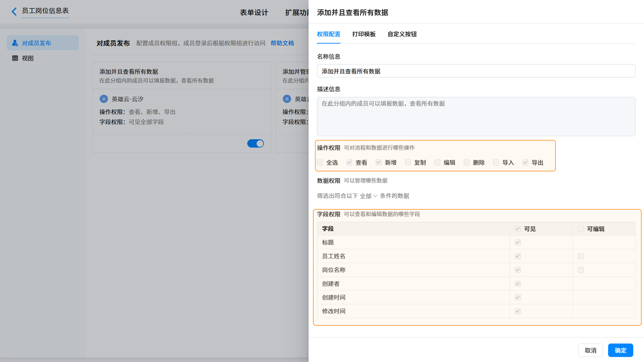Switch to the 权限配置 tab
Screen dimensions: 644x362
[329, 34]
